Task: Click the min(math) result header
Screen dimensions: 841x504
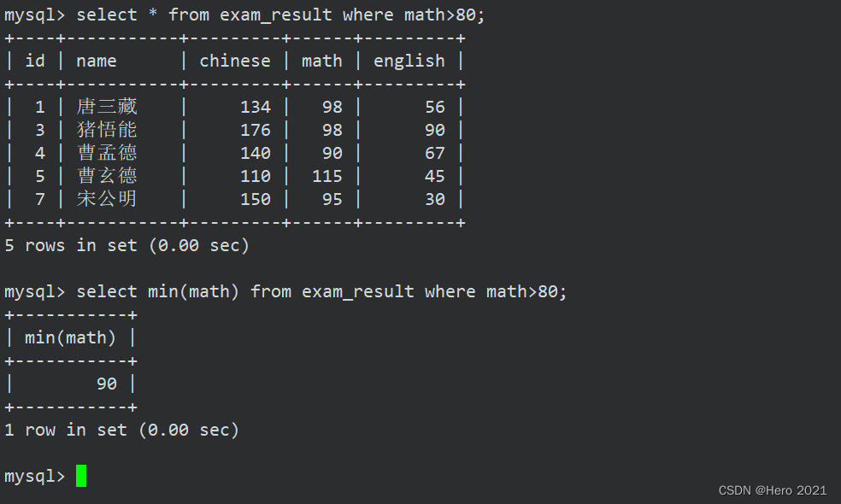Action: click(70, 337)
